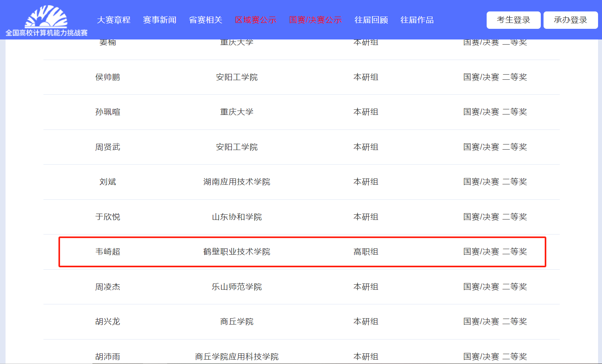
Task: Click 国赛/决赛 二等奖 in 韦崎超's row
Action: (495, 251)
